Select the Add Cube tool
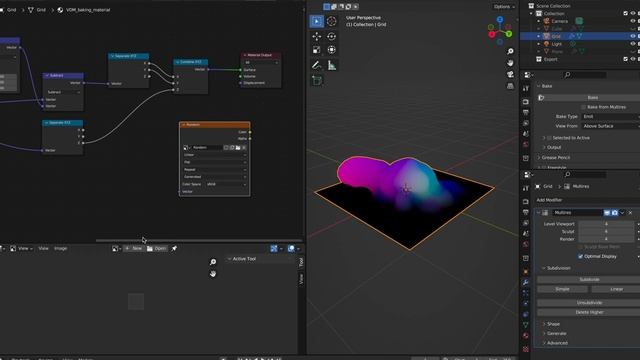The height and width of the screenshot is (360, 640). [317, 80]
